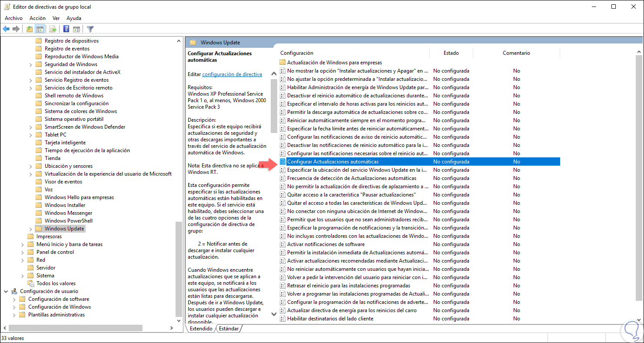Image resolution: width=644 pixels, height=343 pixels.
Task: Toggle the console tree show/hide toolbar icon
Action: click(40, 29)
